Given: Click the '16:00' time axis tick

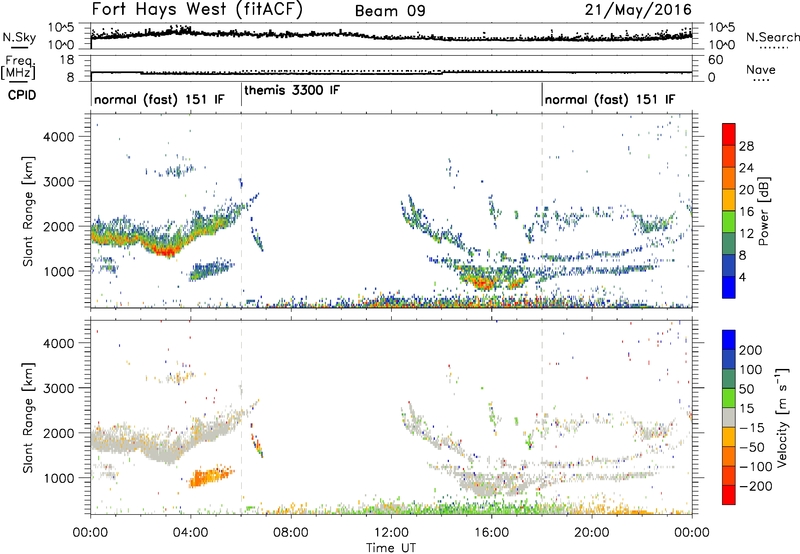Looking at the screenshot, I should (491, 533).
